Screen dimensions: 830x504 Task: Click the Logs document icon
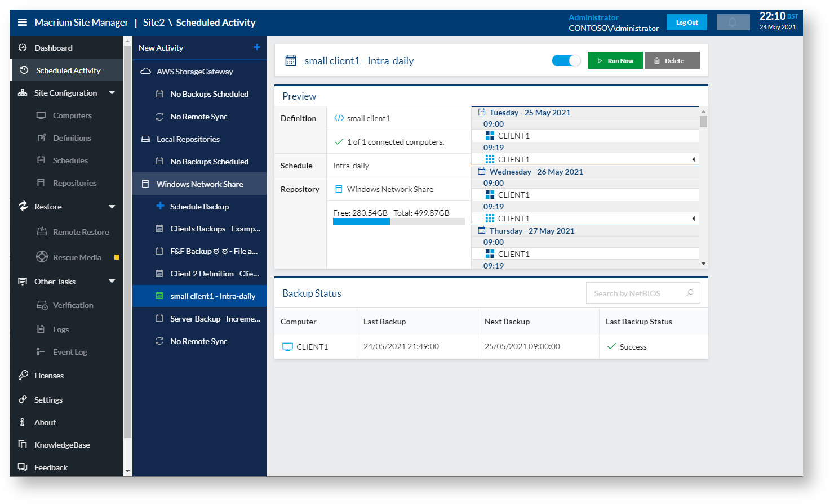coord(41,329)
